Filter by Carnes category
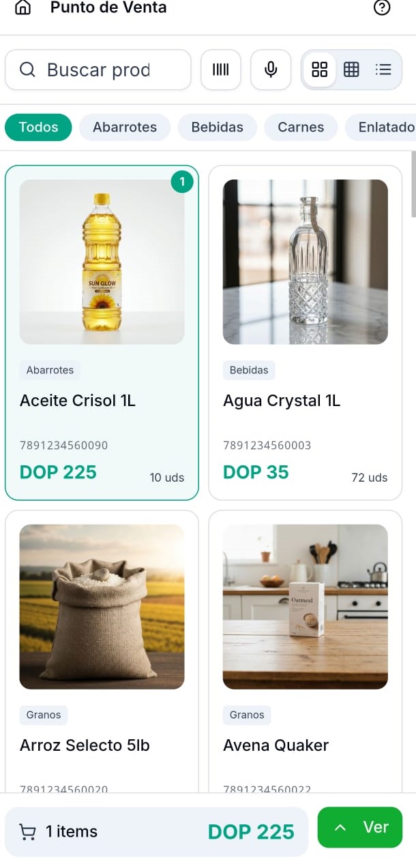This screenshot has width=416, height=868. point(301,127)
